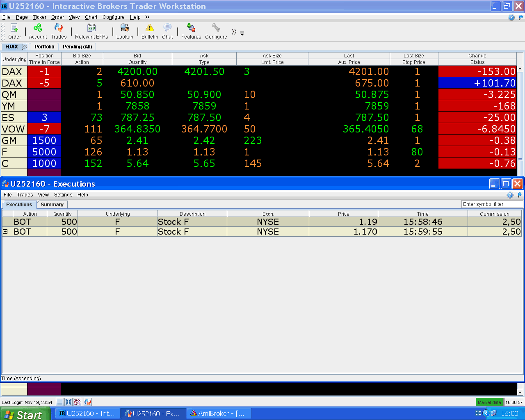
Task: Click the pin icon in Trader Workstation
Action: [520, 18]
